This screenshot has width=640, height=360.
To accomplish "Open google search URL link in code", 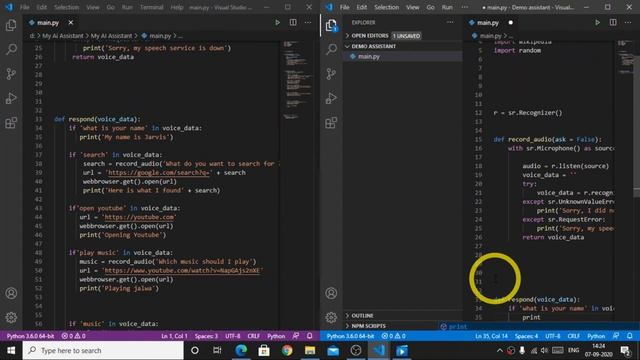I will [x=159, y=173].
